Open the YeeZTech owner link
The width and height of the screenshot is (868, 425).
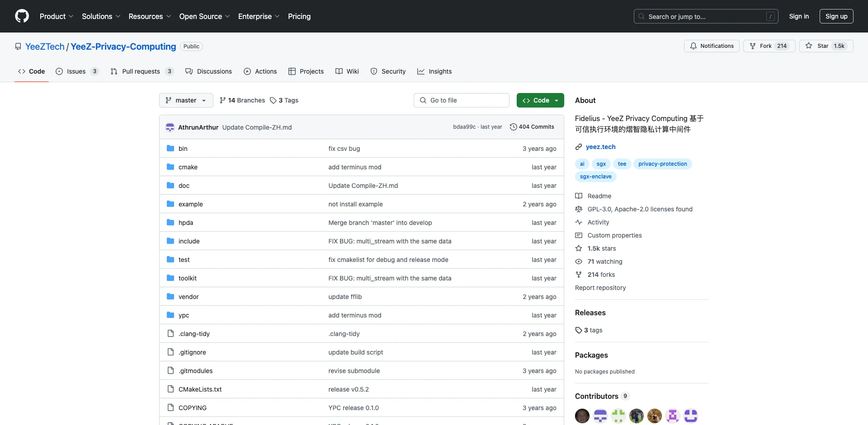tap(45, 47)
